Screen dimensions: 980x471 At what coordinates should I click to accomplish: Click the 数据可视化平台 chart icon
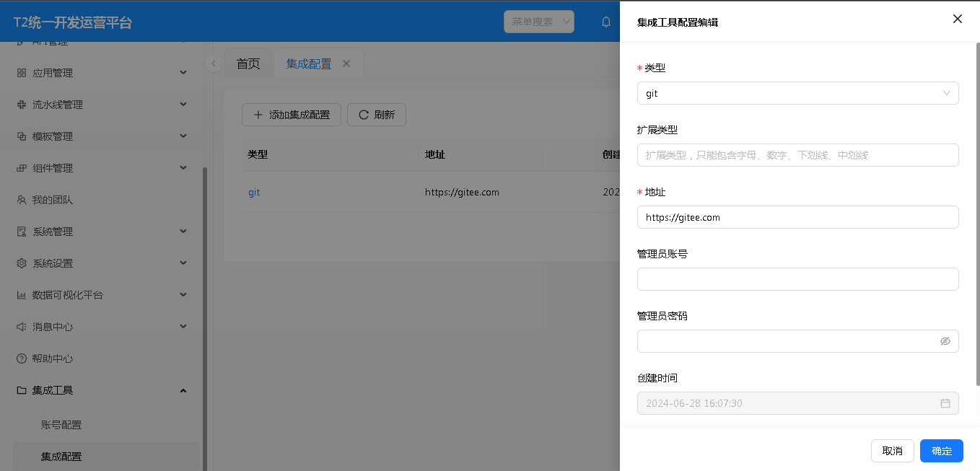[22, 295]
